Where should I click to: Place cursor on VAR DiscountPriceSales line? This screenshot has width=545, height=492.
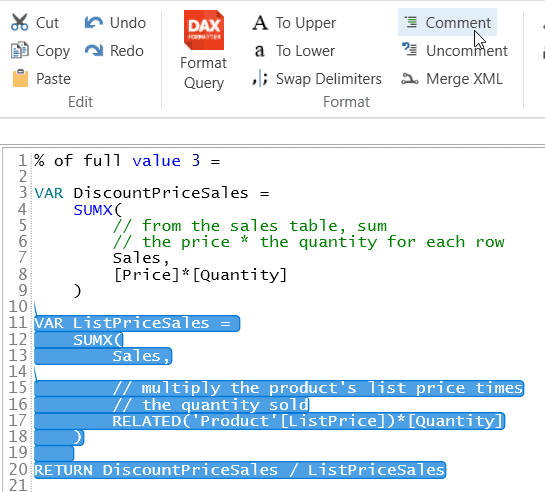(x=152, y=193)
